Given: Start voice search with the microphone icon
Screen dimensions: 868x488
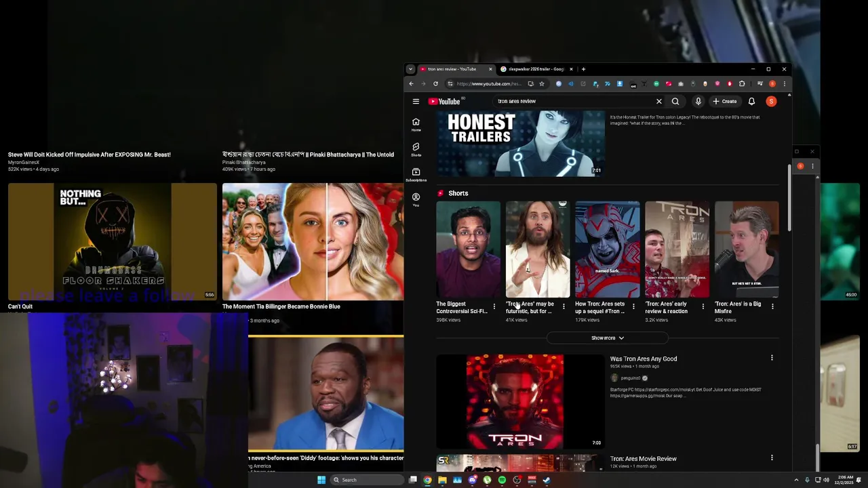Looking at the screenshot, I should 698,101.
